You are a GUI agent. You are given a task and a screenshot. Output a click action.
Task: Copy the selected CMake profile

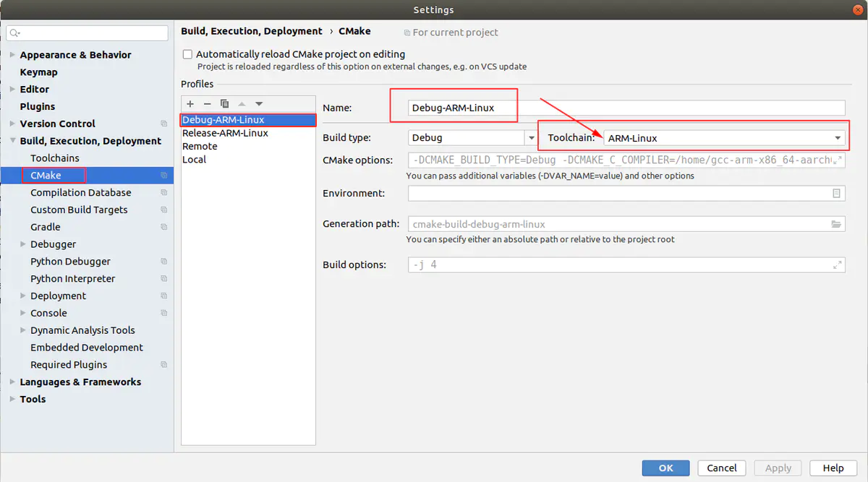tap(224, 104)
